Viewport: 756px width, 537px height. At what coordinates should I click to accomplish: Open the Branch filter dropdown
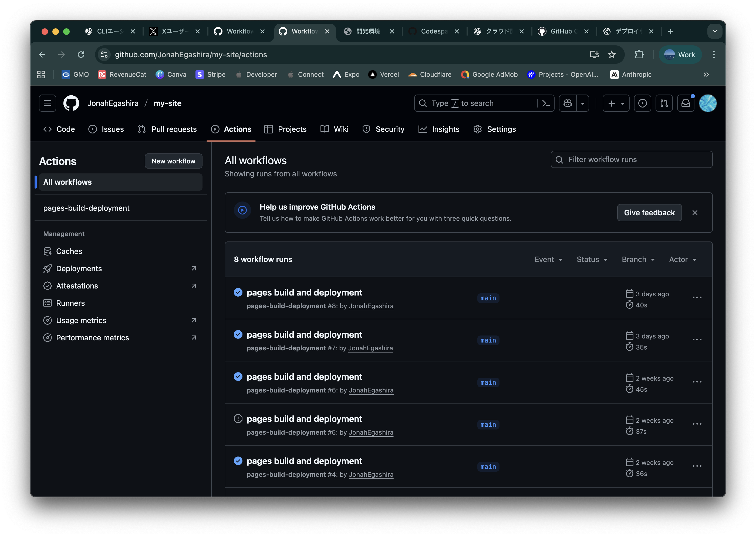point(638,260)
